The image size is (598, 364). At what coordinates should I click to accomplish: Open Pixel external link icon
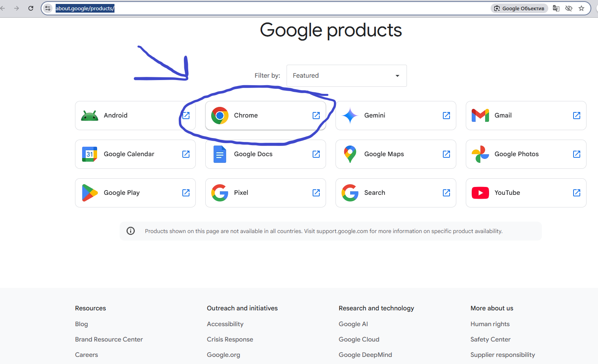pyautogui.click(x=316, y=193)
